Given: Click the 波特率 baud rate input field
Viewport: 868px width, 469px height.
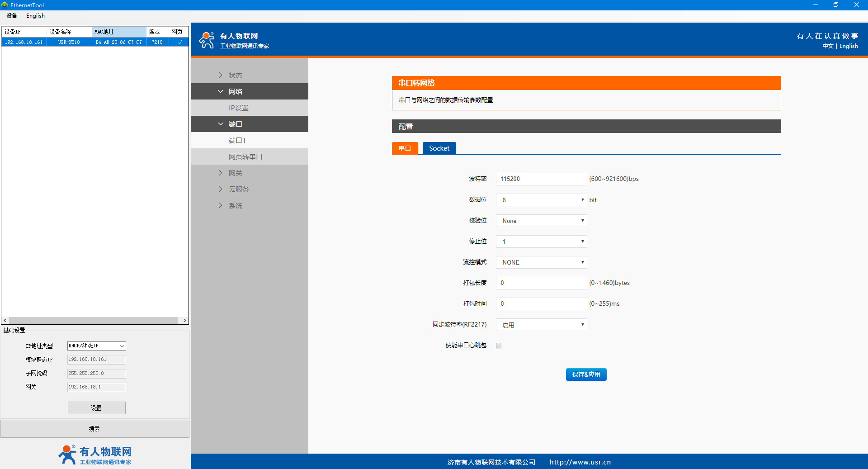Looking at the screenshot, I should [541, 179].
